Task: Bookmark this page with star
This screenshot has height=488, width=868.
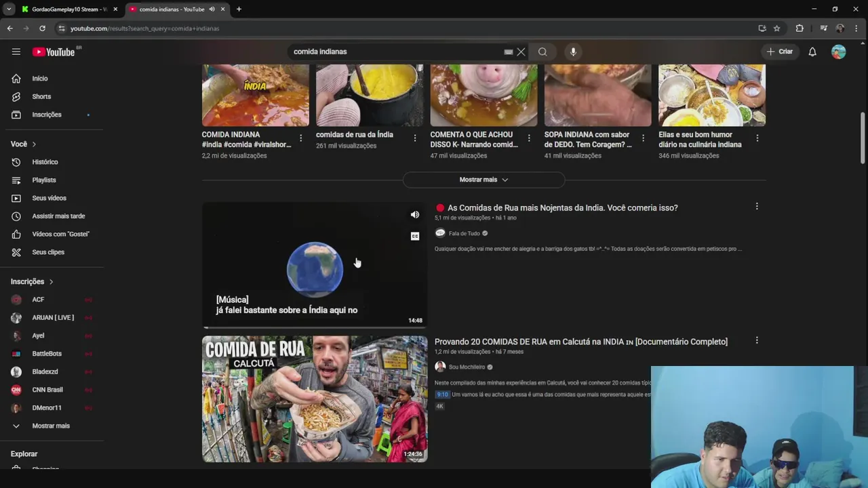Action: pyautogui.click(x=777, y=28)
